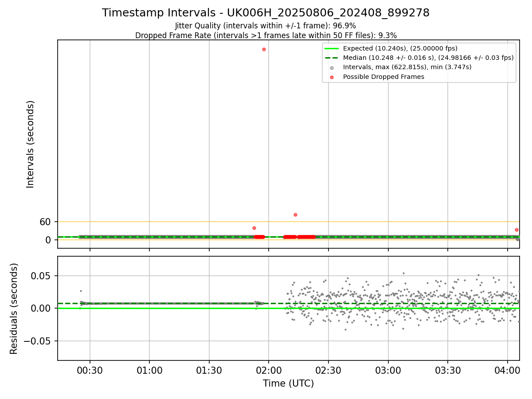Click the '03:00' time tick label
The height and width of the screenshot is (399, 532).
(388, 370)
